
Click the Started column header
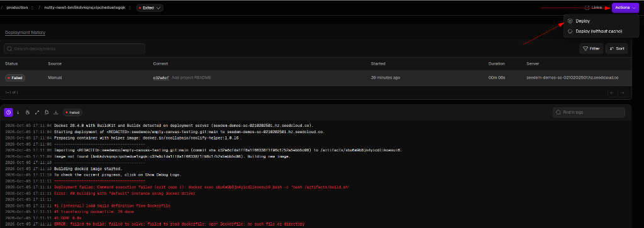pyautogui.click(x=378, y=64)
